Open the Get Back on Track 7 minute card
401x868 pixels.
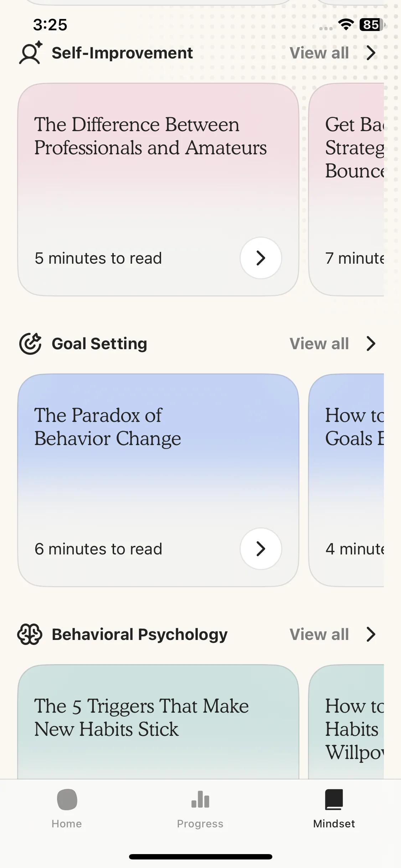point(346,190)
